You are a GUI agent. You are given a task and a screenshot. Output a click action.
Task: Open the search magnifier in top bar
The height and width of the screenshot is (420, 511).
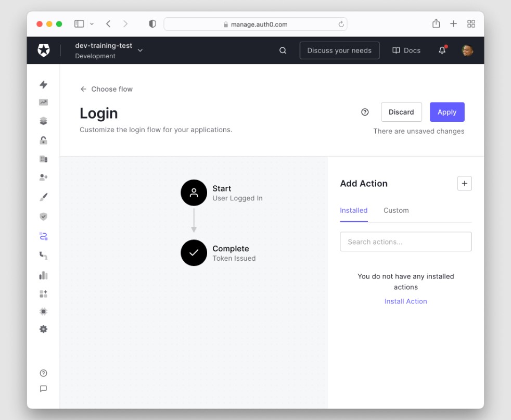pyautogui.click(x=283, y=50)
